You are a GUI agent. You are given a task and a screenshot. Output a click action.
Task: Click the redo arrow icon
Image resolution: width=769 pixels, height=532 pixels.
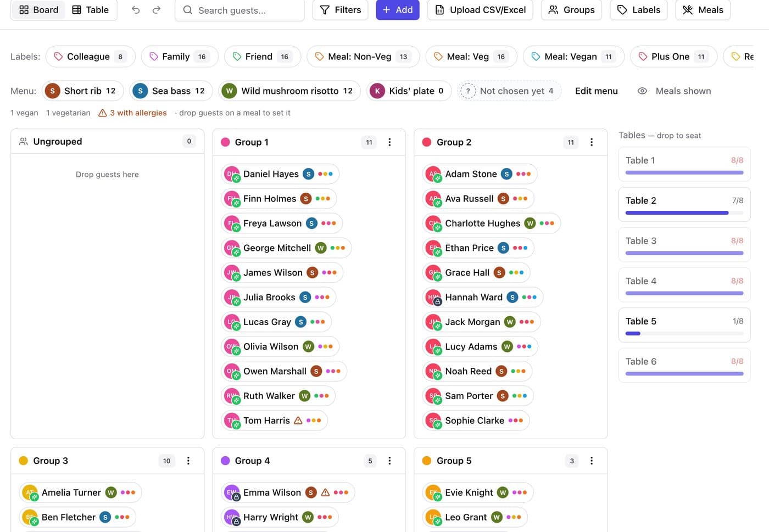tap(157, 10)
